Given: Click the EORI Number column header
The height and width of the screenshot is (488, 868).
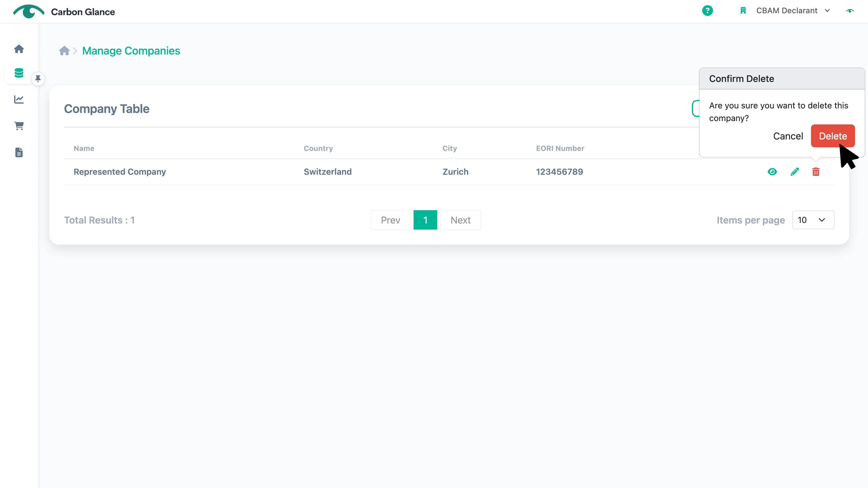Looking at the screenshot, I should coord(560,149).
